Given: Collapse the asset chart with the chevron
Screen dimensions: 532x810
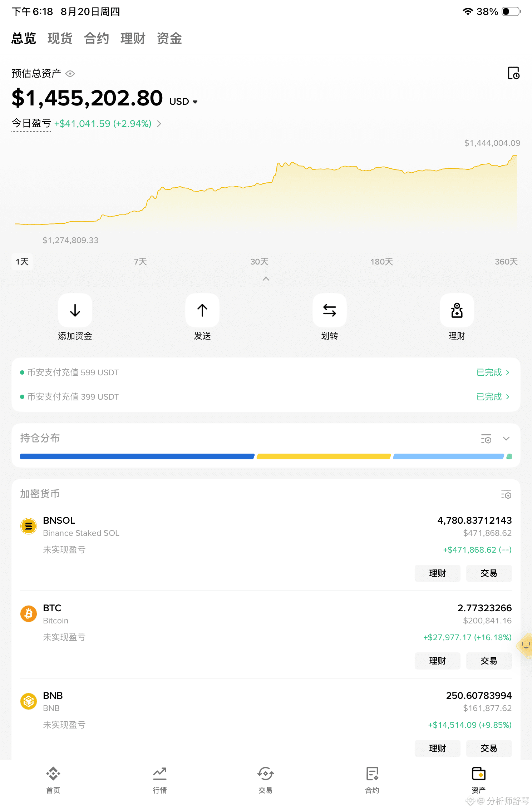Looking at the screenshot, I should [266, 279].
